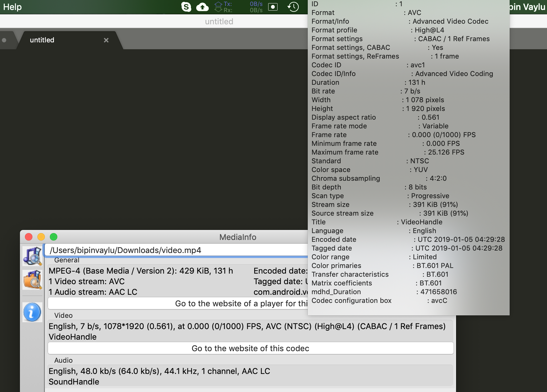Click the user name in the menu bar
This screenshot has width=547, height=392.
click(527, 7)
